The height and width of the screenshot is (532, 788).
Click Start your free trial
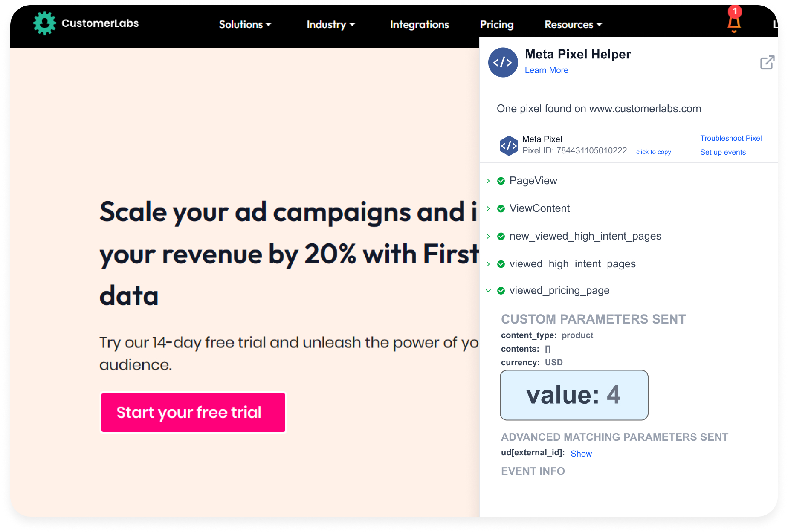[x=193, y=412]
